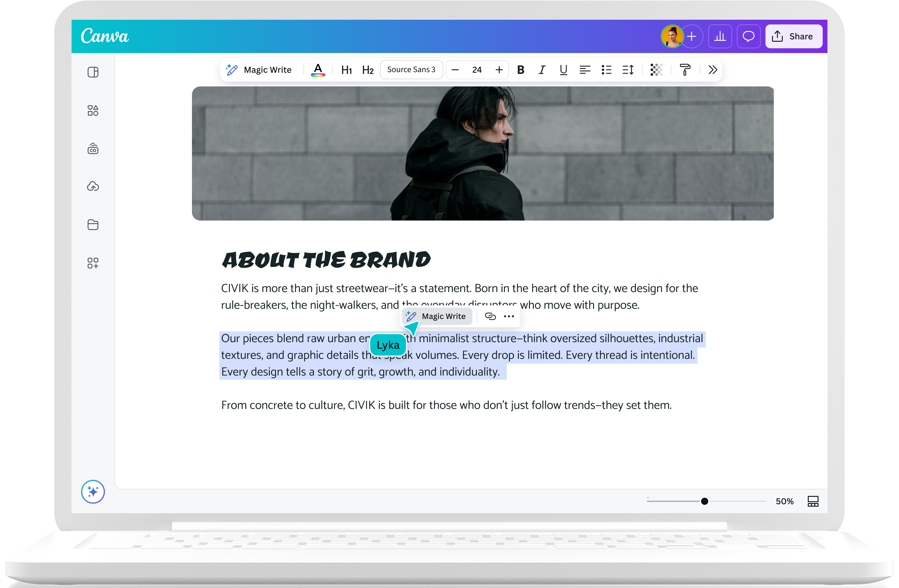Open the Projects folder panel
899x588 pixels.
point(92,225)
